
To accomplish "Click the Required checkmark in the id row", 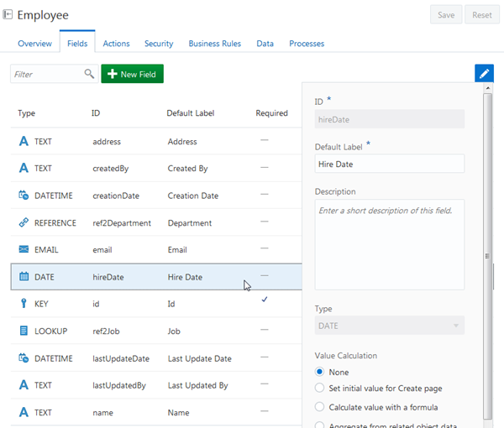I will [265, 300].
